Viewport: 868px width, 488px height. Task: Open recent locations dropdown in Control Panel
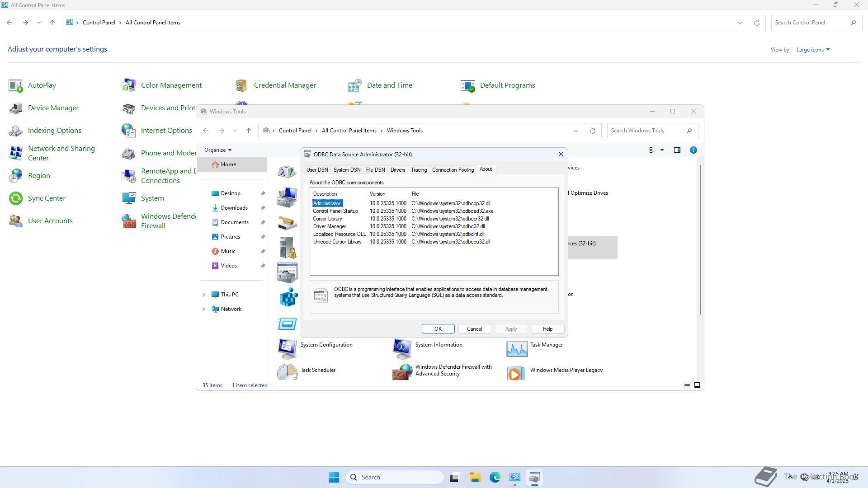point(39,23)
